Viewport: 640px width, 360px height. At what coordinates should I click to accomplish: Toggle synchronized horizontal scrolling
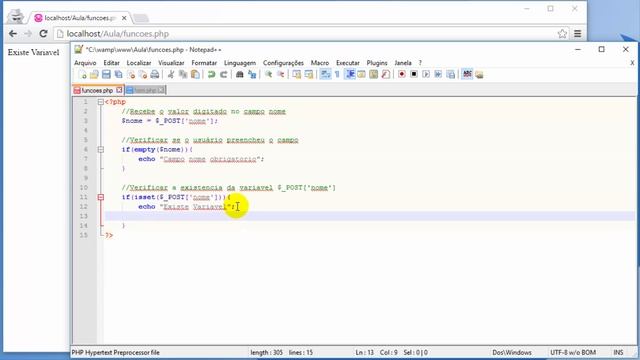[x=309, y=75]
